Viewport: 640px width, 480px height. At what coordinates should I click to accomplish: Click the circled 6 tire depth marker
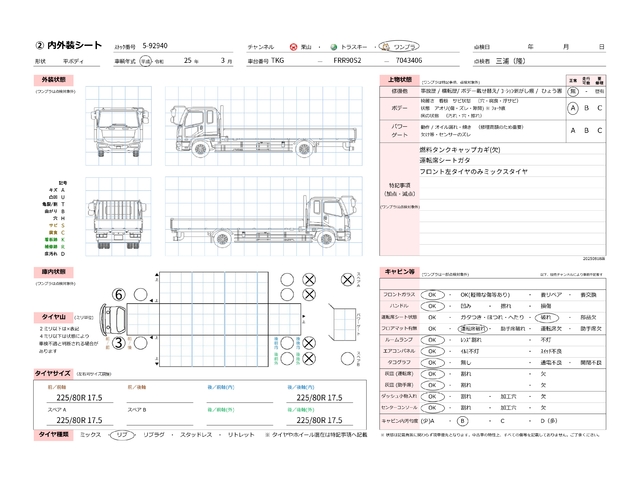point(118,296)
